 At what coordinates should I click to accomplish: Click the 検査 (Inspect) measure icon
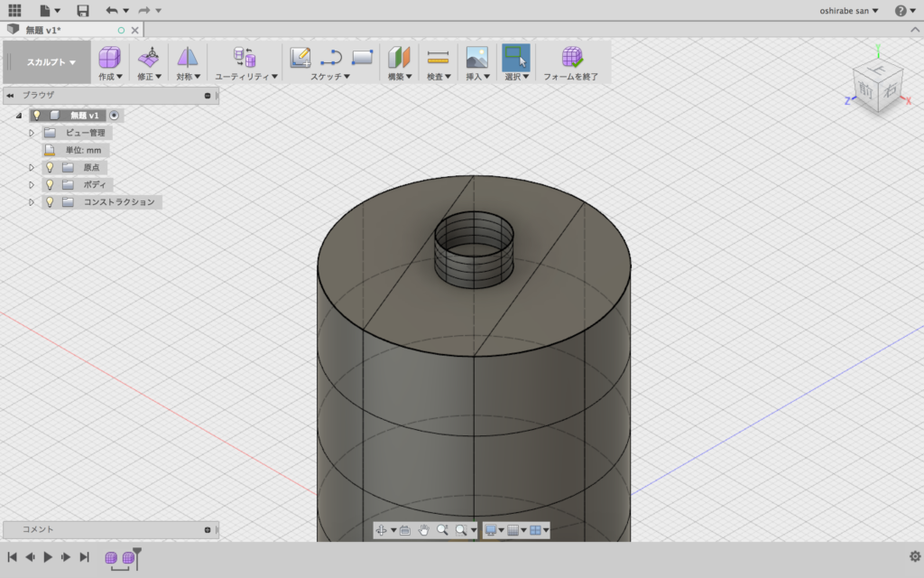tap(438, 58)
